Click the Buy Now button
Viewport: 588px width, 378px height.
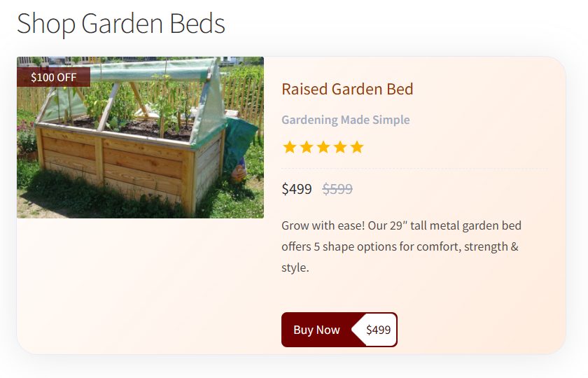pyautogui.click(x=339, y=330)
